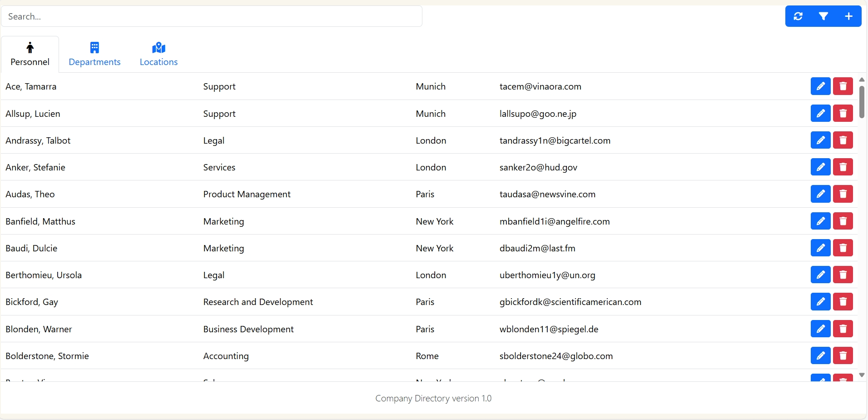The height and width of the screenshot is (420, 868).
Task: Select the Personnel tab
Action: coord(30,54)
